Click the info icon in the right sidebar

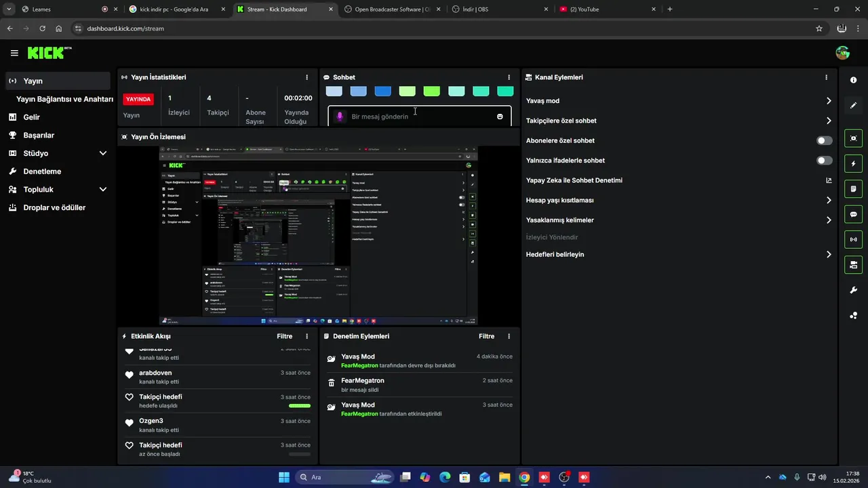pos(854,80)
